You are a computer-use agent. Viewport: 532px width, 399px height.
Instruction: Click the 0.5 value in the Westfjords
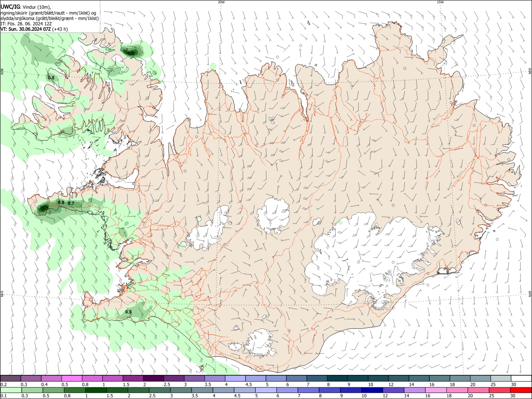click(x=51, y=78)
